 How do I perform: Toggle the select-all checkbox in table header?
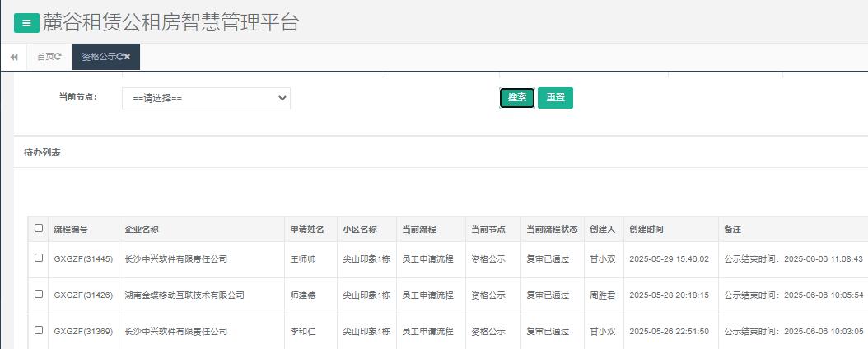click(39, 229)
